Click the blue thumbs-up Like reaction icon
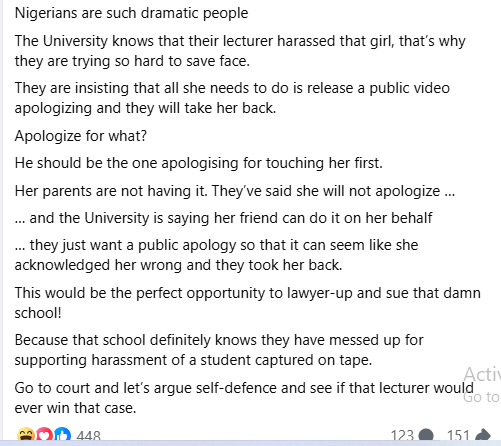Viewport: 501px width, 446px height. pos(62,435)
